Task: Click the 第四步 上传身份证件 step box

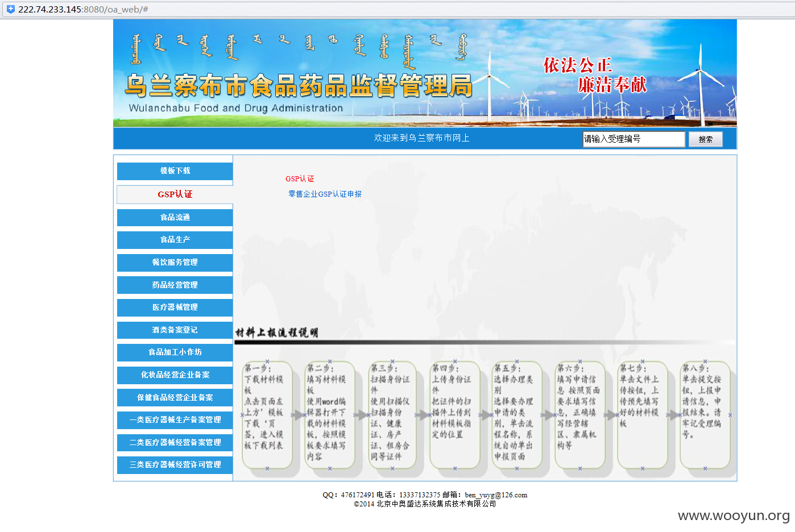Action: 455,415
